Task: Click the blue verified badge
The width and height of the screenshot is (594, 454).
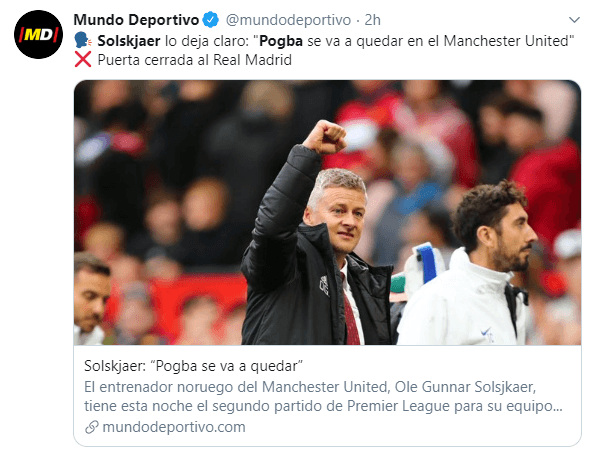Action: 211,20
